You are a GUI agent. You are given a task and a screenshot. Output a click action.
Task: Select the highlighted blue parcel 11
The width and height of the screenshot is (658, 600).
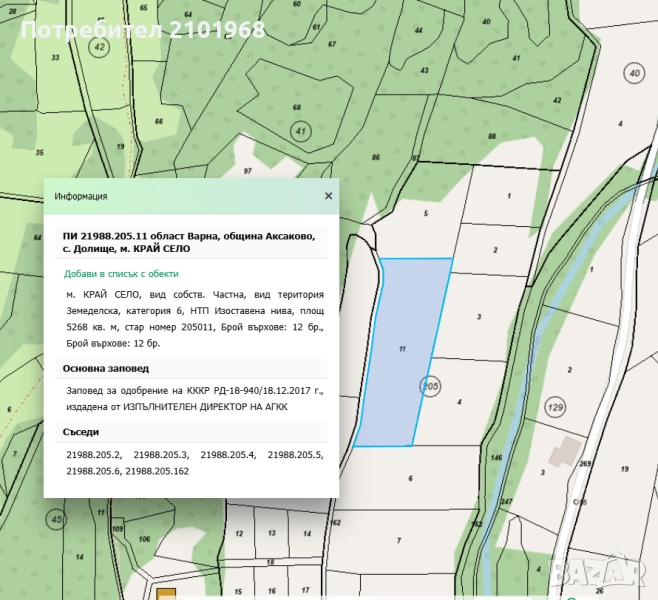405,350
